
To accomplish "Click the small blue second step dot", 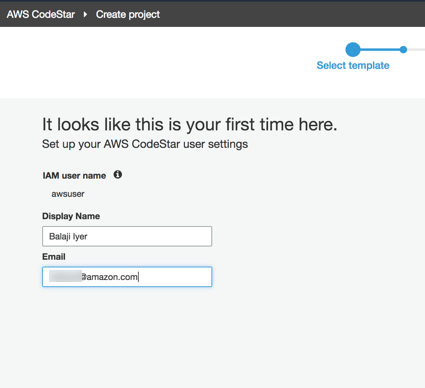I will pos(403,50).
